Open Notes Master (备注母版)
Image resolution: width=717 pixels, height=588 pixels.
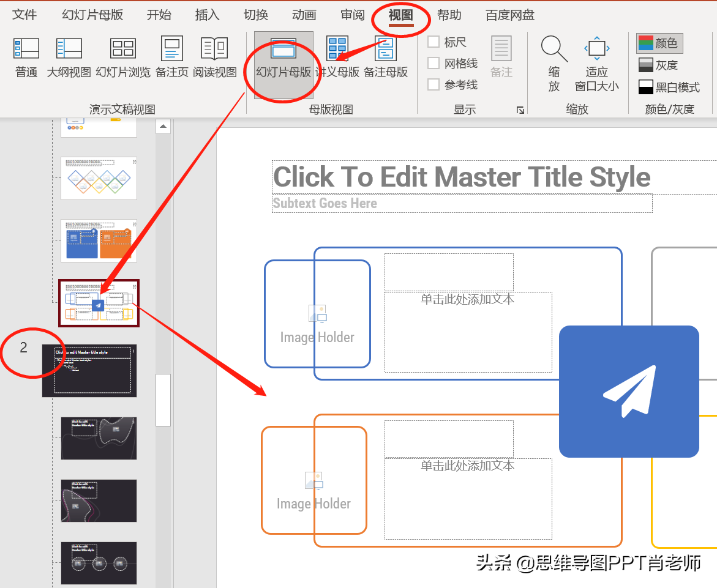coord(386,58)
